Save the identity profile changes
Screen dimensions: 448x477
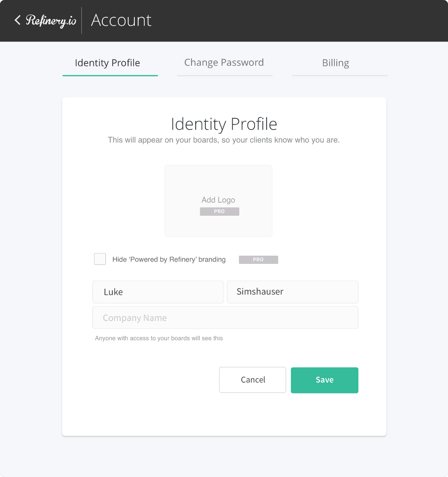tap(324, 380)
